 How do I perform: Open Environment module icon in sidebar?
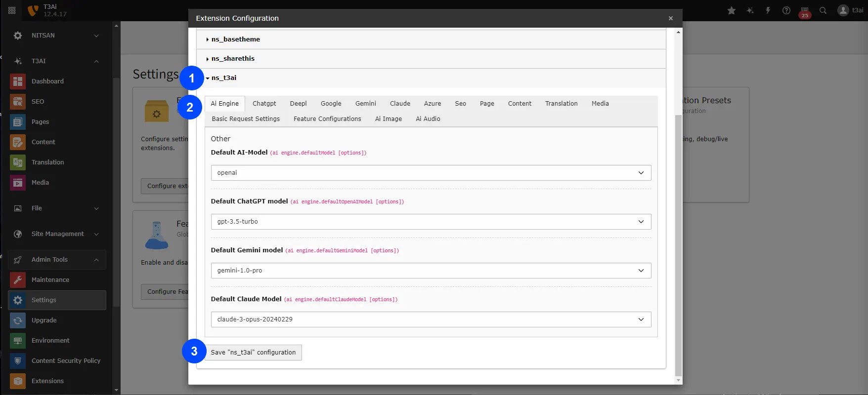[x=18, y=341]
